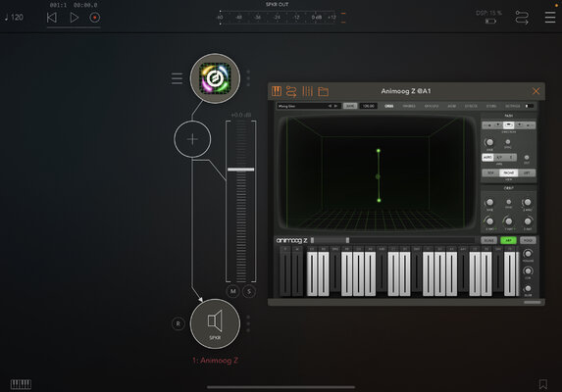Image resolution: width=562 pixels, height=392 pixels.
Task: Open the parameter sliders icon in plugin header
Action: click(x=308, y=91)
